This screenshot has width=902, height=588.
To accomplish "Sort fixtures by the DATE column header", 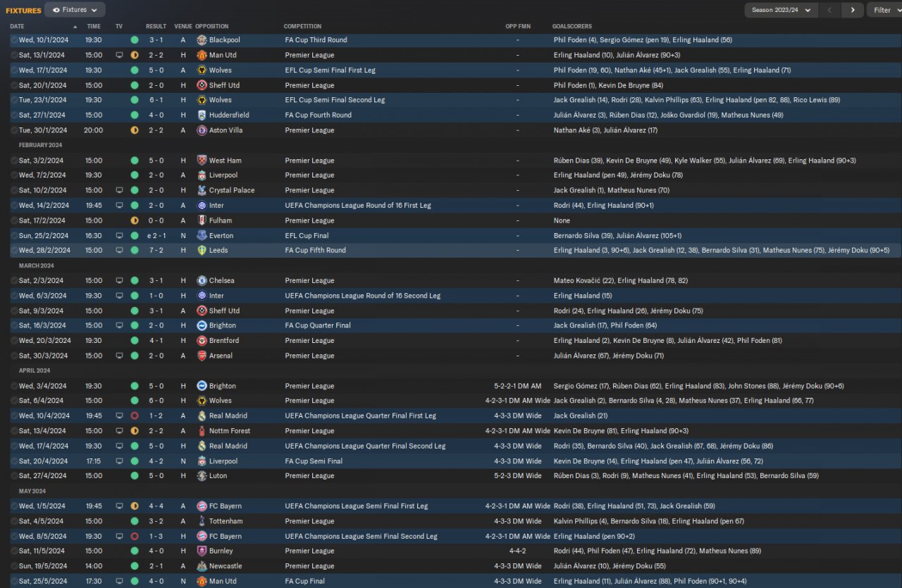I will click(17, 27).
